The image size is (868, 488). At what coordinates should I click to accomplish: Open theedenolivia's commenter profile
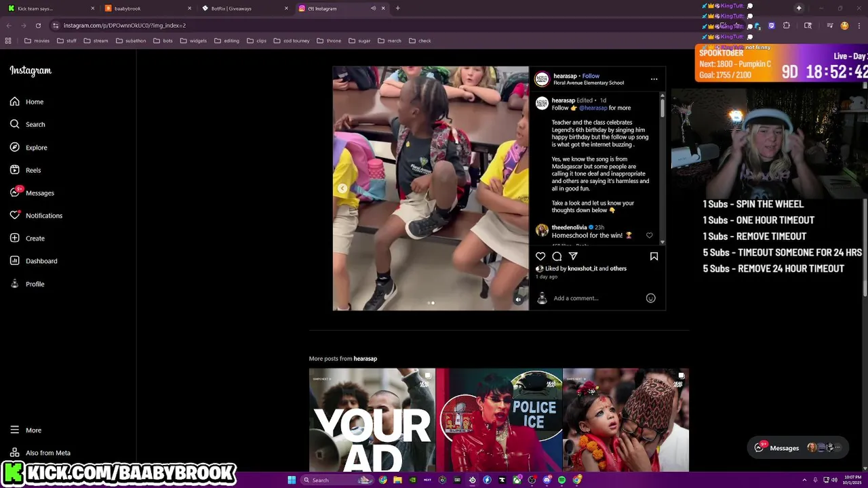point(569,227)
